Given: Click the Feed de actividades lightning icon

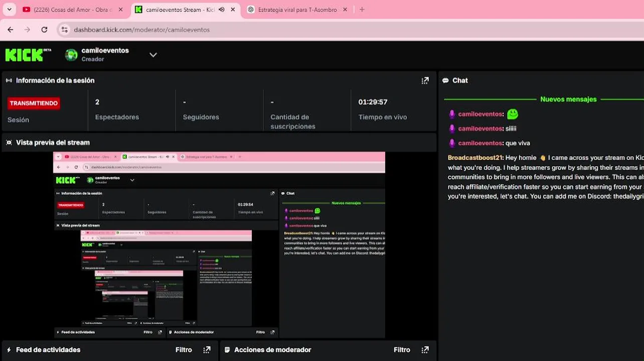Looking at the screenshot, I should click(x=9, y=350).
